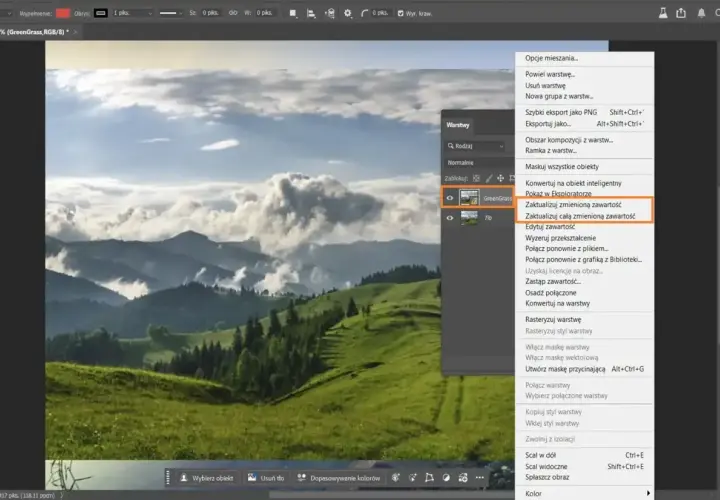This screenshot has width=720, height=500.
Task: Select Maskuj wszystkie obiekty entry
Action: tap(562, 167)
